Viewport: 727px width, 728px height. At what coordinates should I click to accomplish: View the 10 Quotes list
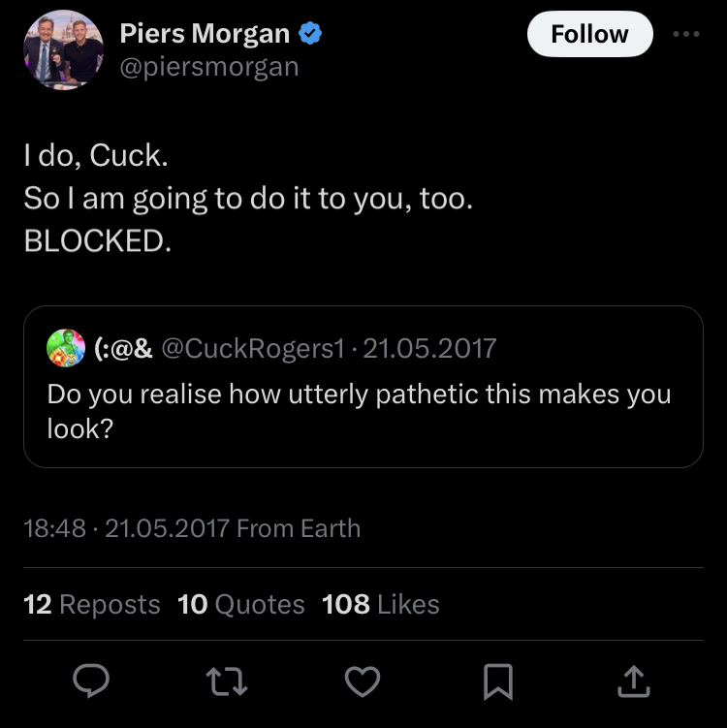(x=241, y=605)
